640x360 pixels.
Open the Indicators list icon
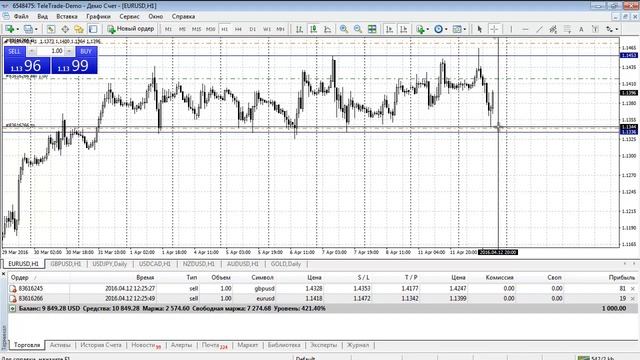(420, 29)
